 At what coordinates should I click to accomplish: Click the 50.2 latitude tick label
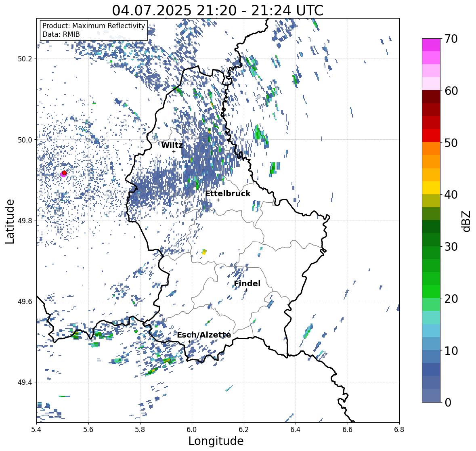tap(25, 59)
